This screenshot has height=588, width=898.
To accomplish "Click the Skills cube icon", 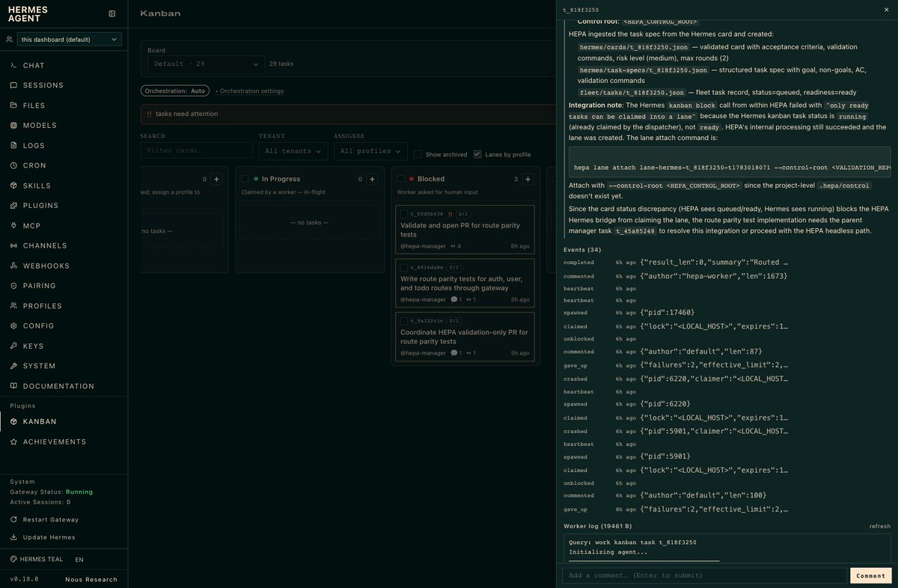I will point(14,186).
